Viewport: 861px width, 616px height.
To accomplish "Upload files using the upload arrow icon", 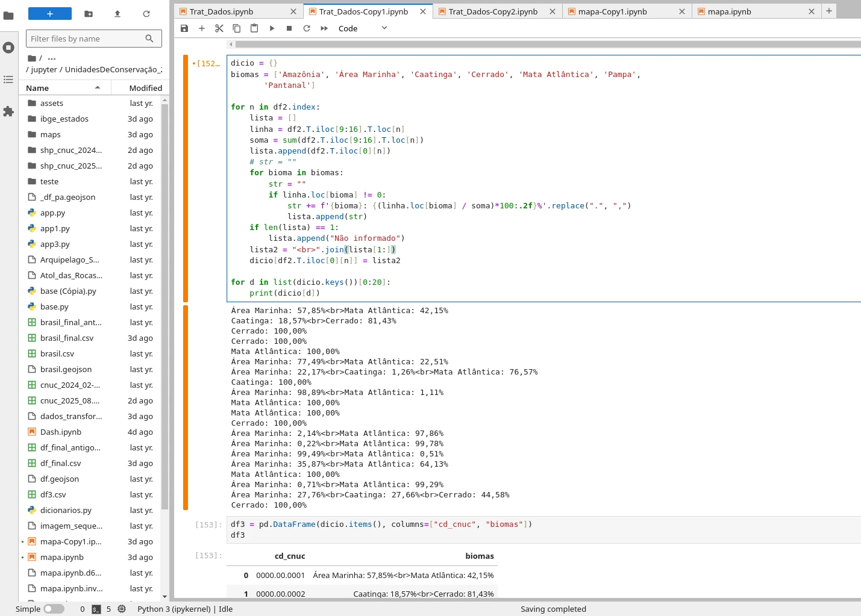I will [117, 14].
